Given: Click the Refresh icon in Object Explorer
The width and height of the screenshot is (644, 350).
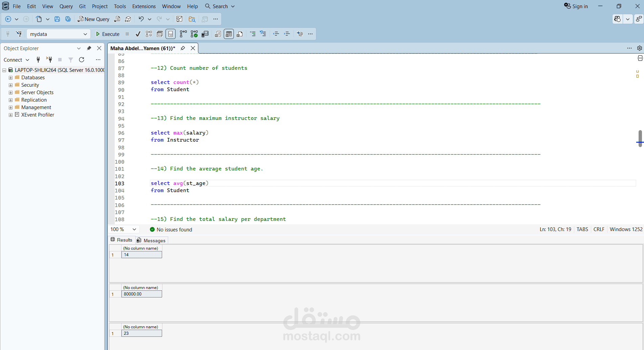Looking at the screenshot, I should point(82,60).
